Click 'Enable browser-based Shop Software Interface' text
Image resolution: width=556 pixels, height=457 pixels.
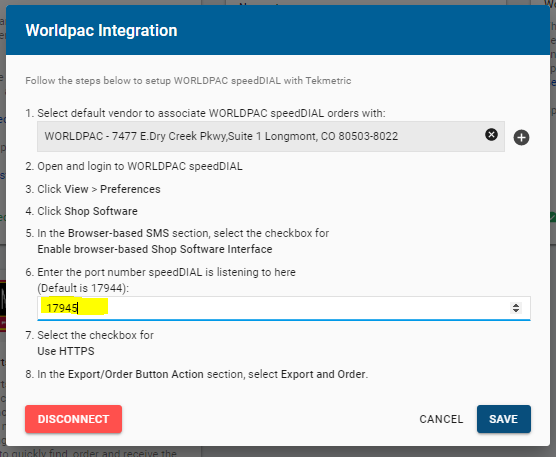coord(155,249)
